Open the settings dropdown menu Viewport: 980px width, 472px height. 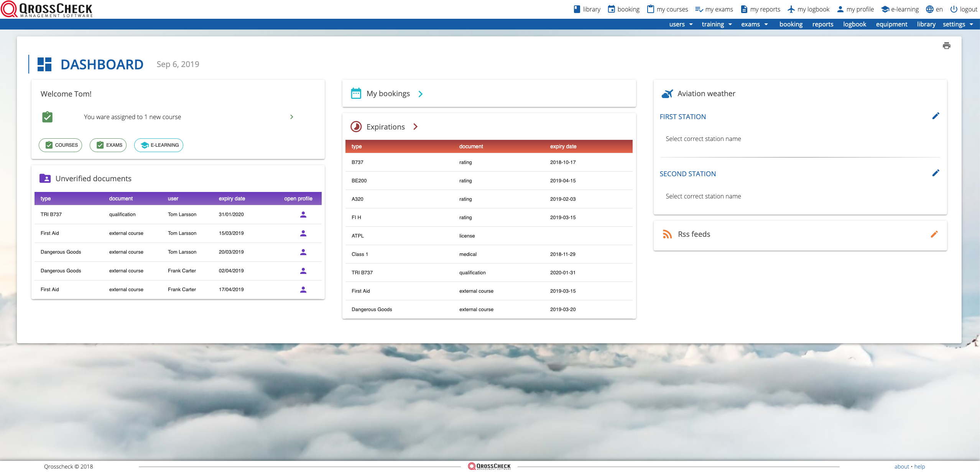pos(958,24)
